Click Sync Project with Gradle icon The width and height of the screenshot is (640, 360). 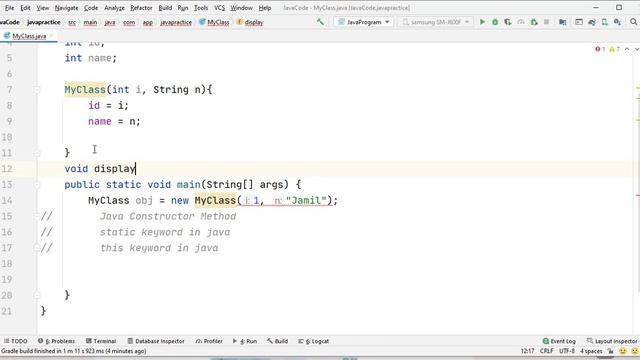pyautogui.click(x=592, y=22)
